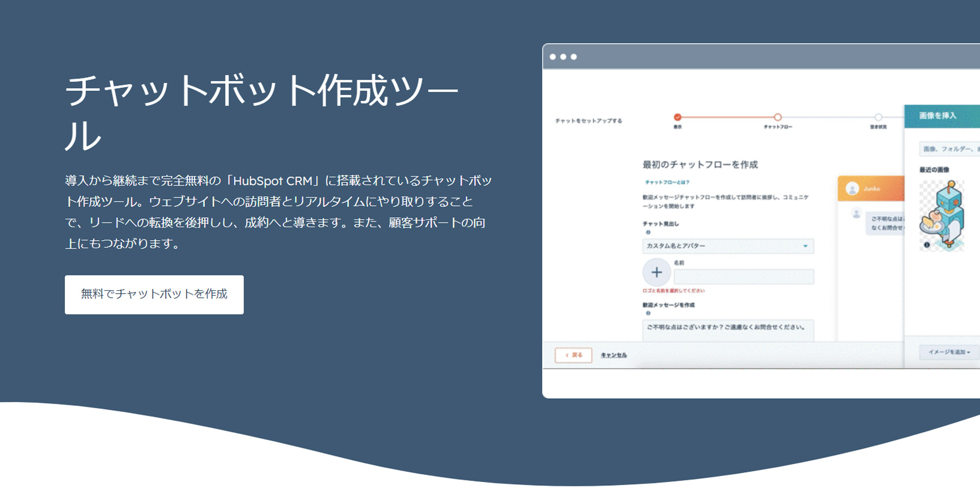Click the 最初のチャットフローを作成 title

pos(700,164)
